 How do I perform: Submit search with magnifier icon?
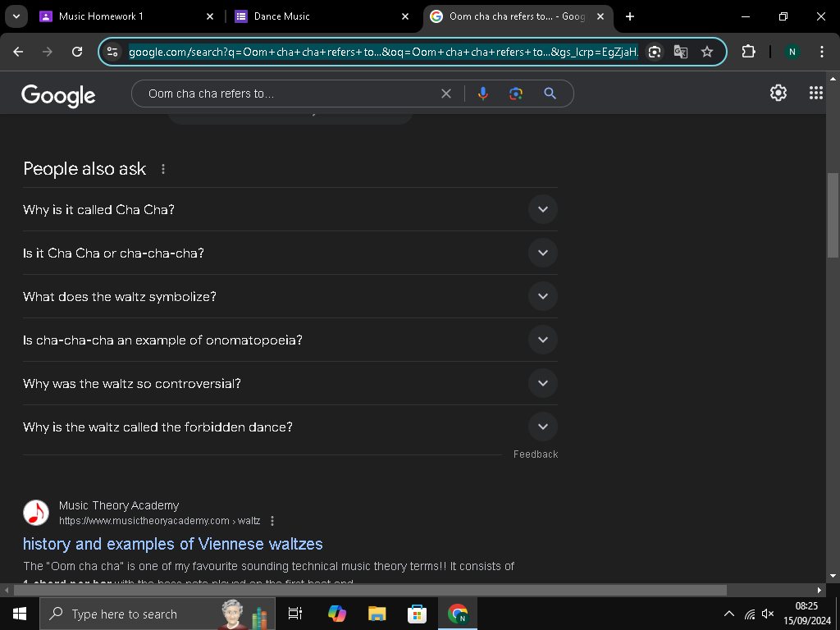point(550,94)
